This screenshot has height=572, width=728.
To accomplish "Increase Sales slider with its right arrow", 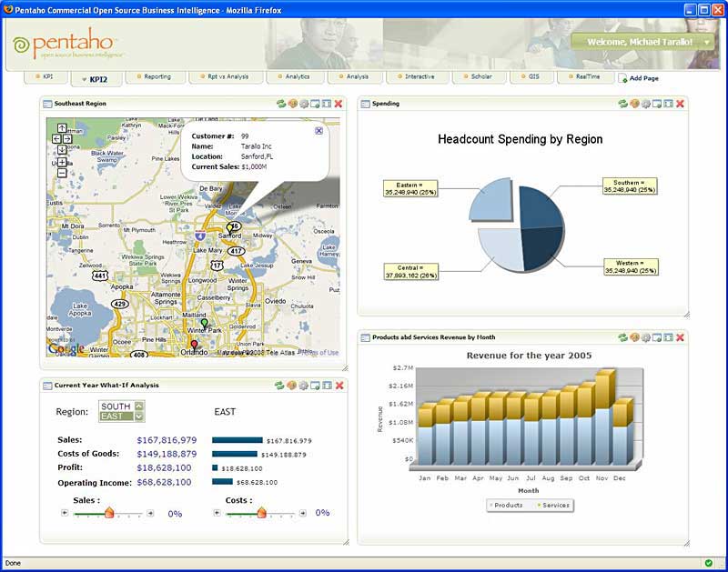I will [150, 513].
